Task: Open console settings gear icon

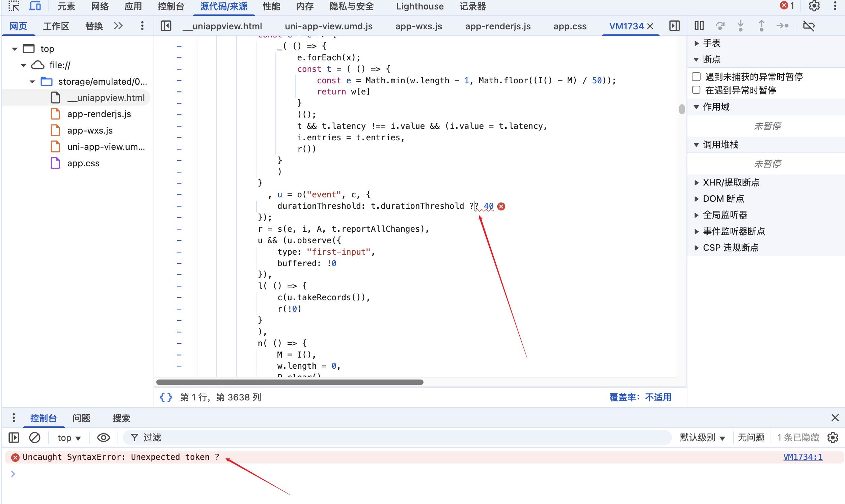Action: (x=833, y=438)
